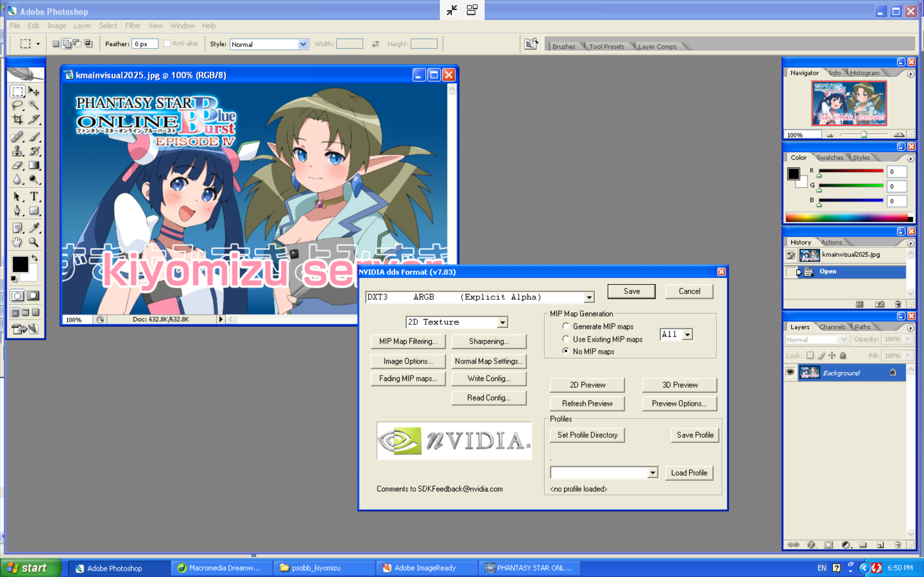Screen dimensions: 924x577
Task: Toggle Lock all in Layers panel
Action: click(843, 356)
